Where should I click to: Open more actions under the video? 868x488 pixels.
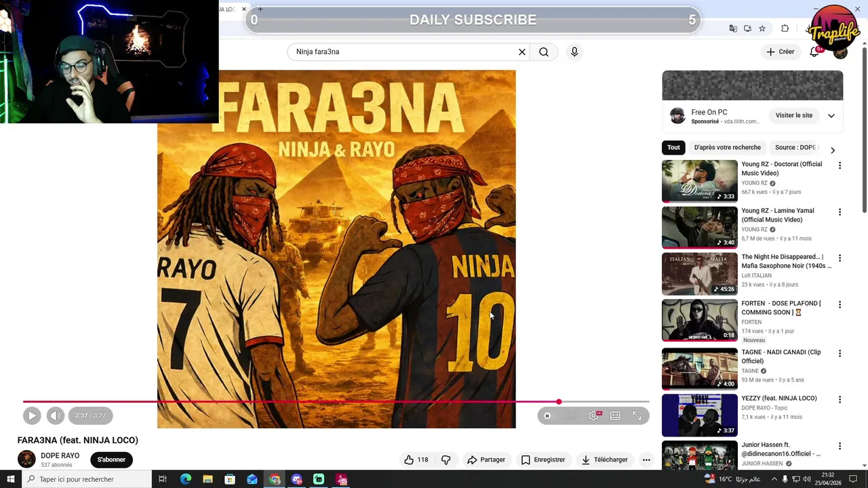click(x=646, y=460)
